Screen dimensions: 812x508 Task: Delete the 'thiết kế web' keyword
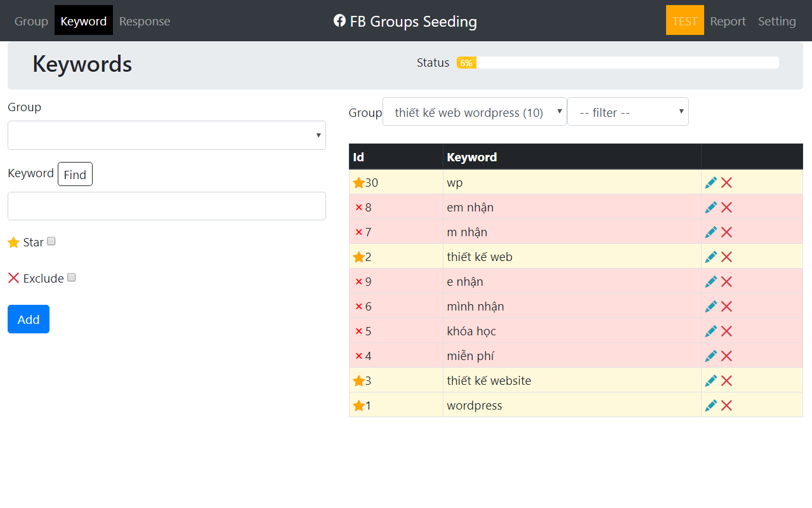tap(727, 257)
